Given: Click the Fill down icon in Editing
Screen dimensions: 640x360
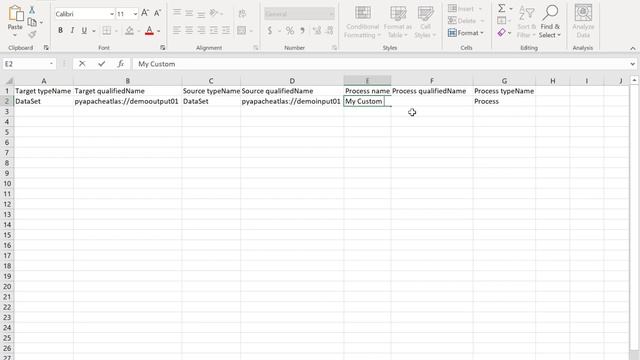Looking at the screenshot, I should [x=502, y=20].
